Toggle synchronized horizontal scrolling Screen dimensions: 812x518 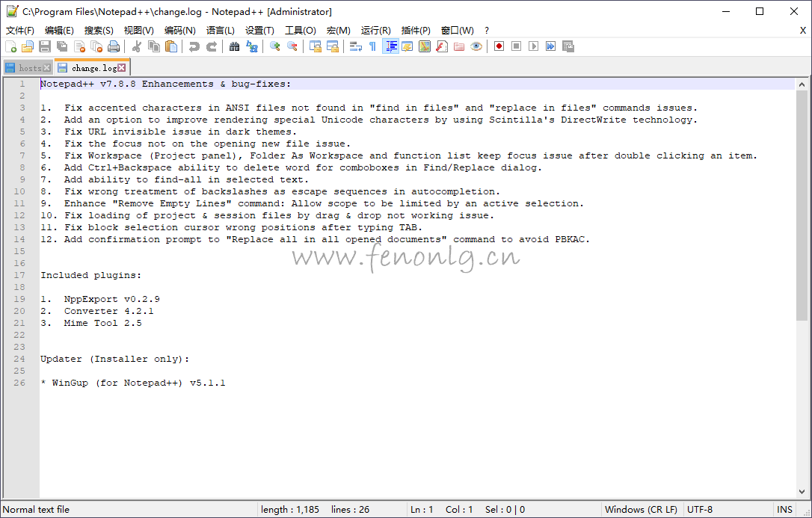pos(333,46)
